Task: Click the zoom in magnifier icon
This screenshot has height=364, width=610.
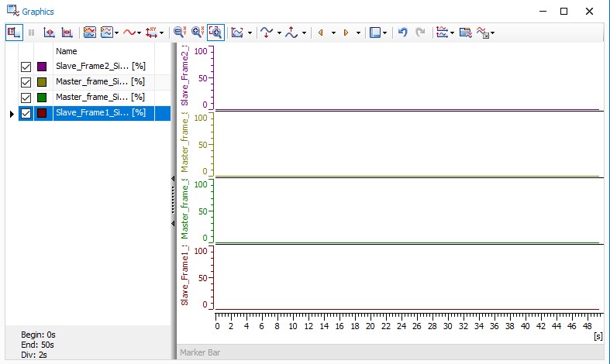Action: pyautogui.click(x=197, y=33)
